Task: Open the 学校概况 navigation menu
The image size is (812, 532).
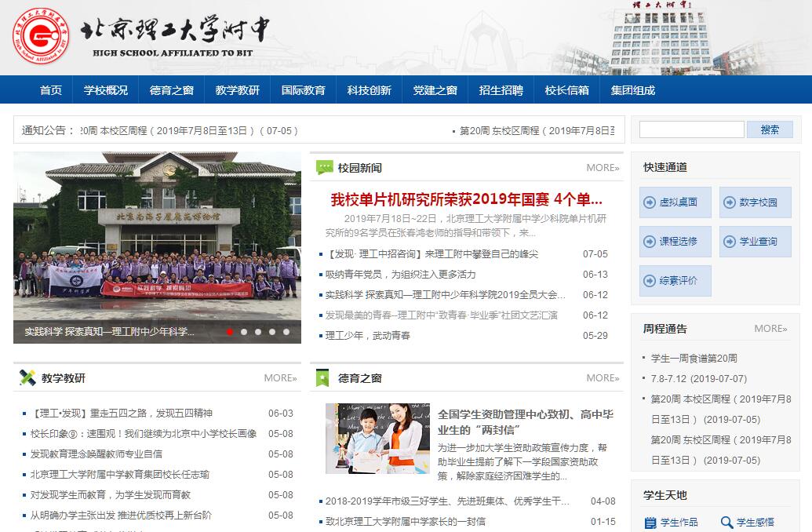Action: pos(106,90)
